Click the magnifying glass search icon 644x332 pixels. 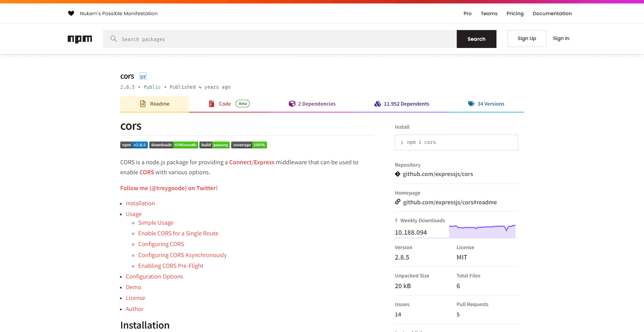[114, 39]
